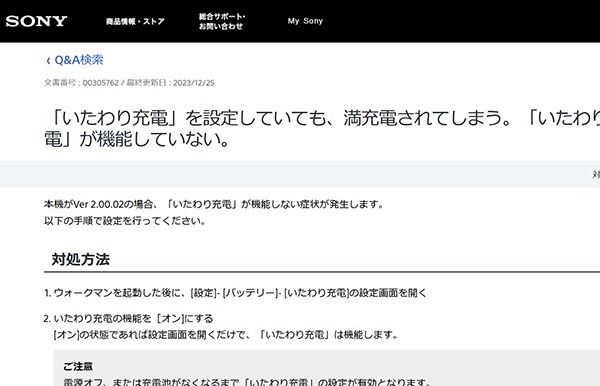Click step 1 about opening the ウォークマン settings screen
600x386 pixels.
pos(235,293)
